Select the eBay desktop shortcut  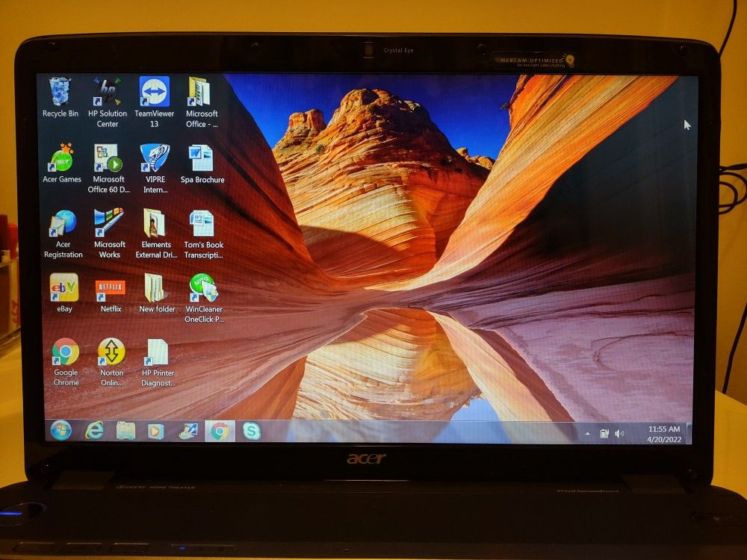64,288
